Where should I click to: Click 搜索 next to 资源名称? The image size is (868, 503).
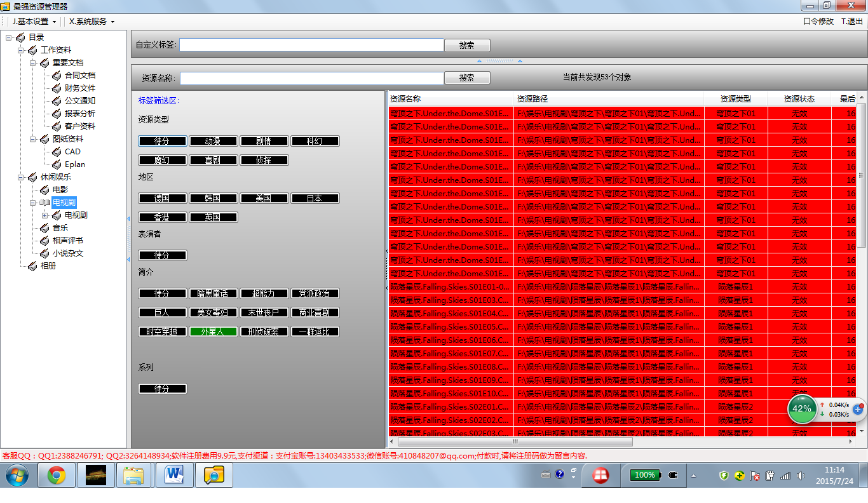pos(467,77)
